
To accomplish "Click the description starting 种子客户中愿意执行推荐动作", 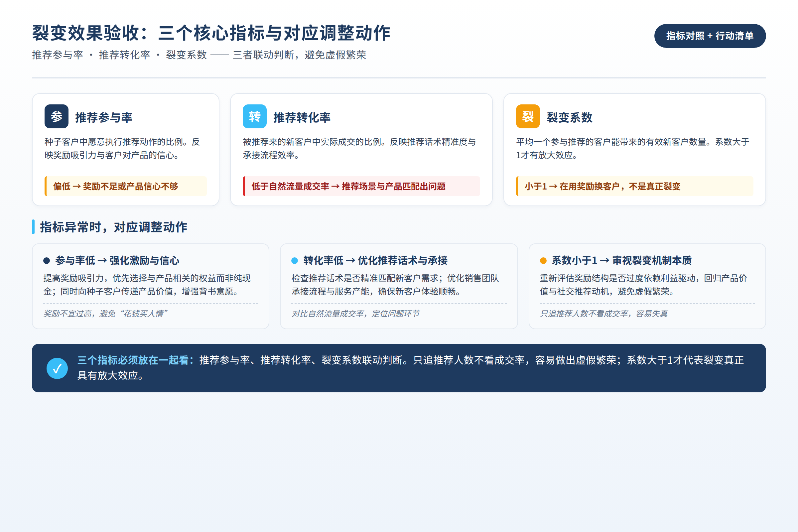I will (122, 148).
